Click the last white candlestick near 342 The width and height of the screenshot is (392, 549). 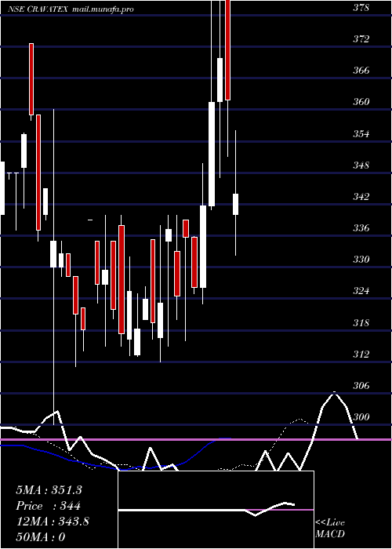pos(235,204)
